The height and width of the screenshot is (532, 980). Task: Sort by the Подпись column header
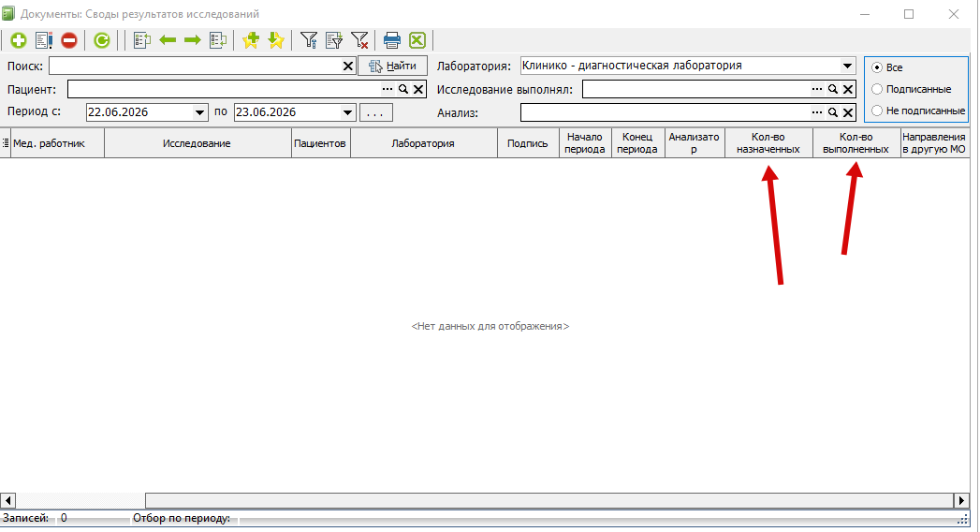528,143
